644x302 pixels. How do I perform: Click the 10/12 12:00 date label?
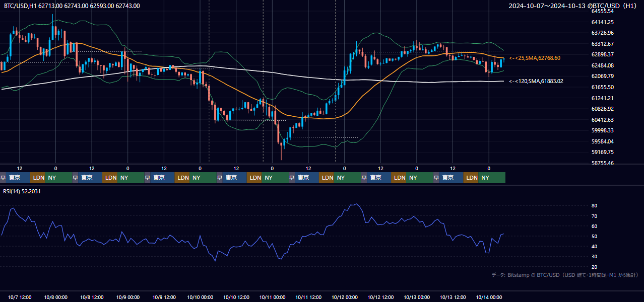pos(380,297)
